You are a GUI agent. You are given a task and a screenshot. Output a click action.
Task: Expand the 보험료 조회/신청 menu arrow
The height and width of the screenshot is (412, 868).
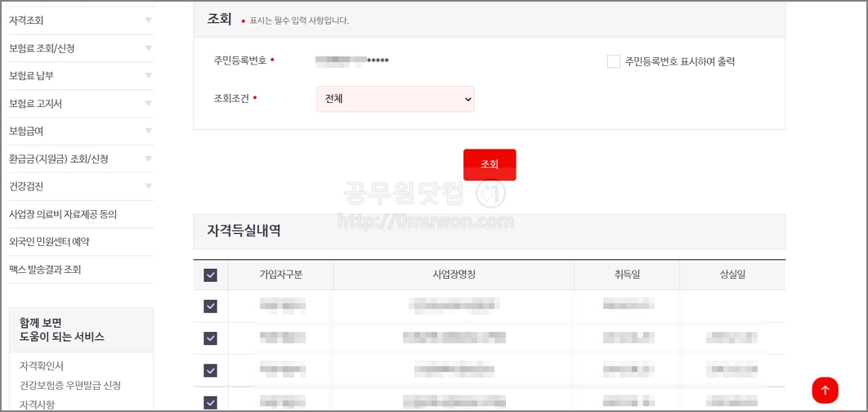coord(149,48)
